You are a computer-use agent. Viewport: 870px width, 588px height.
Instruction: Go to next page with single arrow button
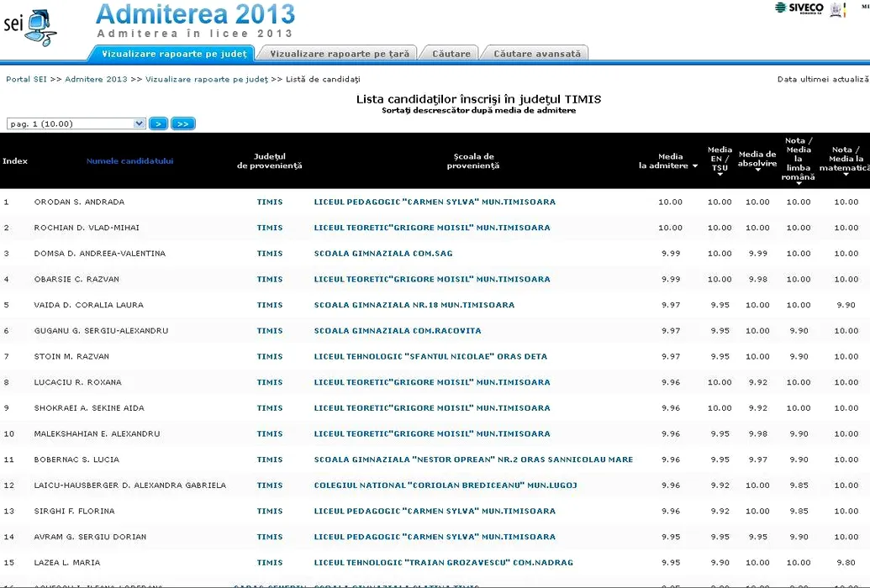[x=158, y=123]
